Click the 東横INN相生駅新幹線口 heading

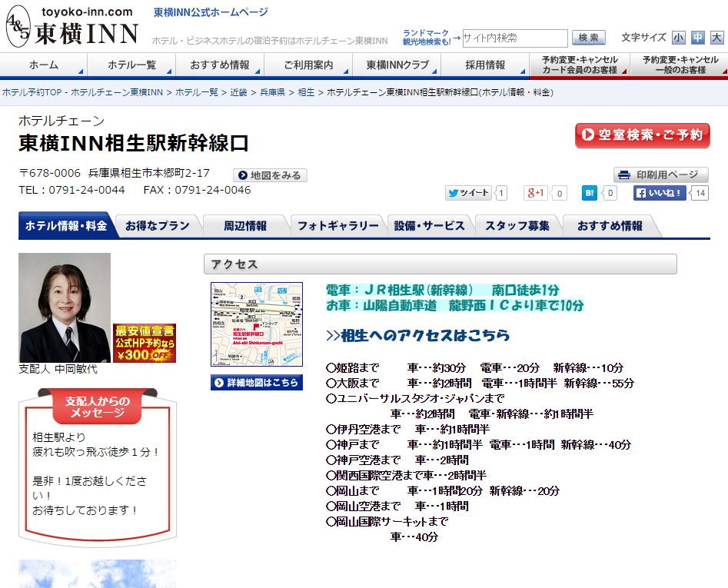pyautogui.click(x=134, y=143)
